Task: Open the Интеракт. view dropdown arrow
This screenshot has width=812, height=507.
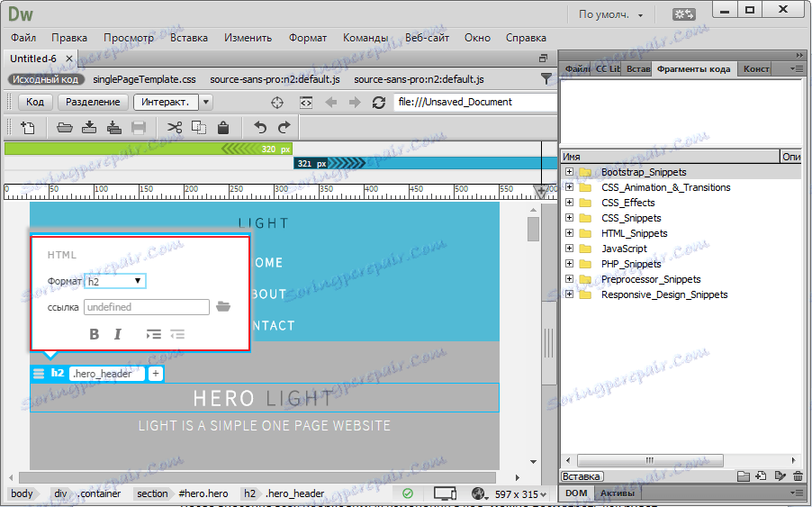Action: [x=205, y=102]
